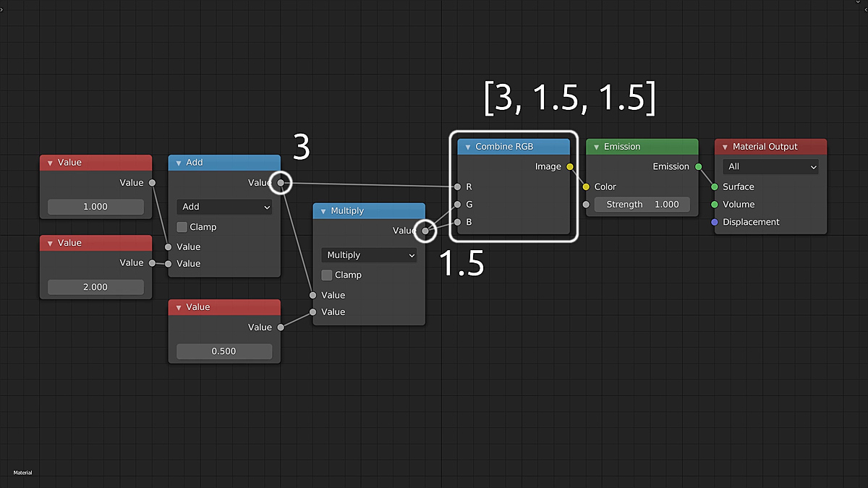Collapse the Value node holding 1.000
The width and height of the screenshot is (868, 488).
coord(50,163)
